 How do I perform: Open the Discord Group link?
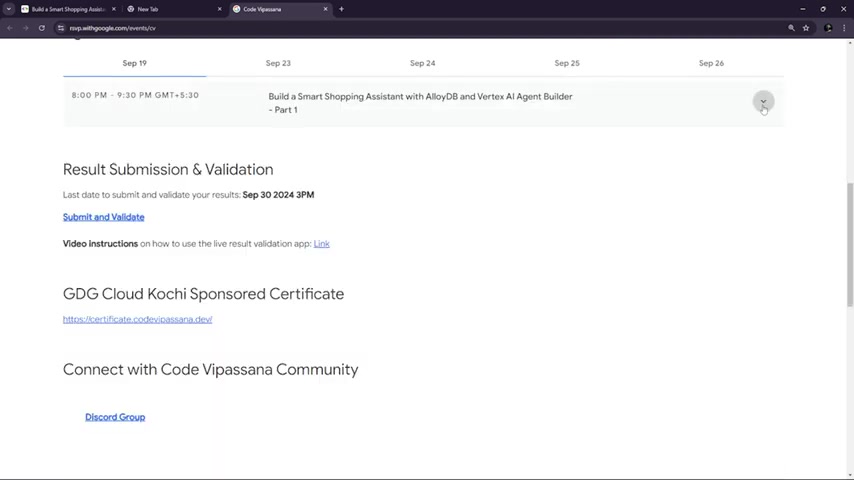[115, 417]
